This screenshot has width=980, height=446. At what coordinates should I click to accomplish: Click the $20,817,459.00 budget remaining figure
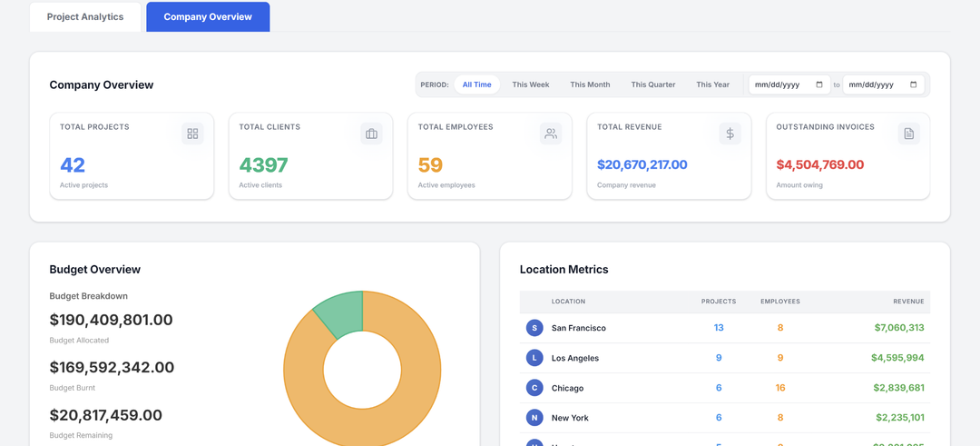coord(105,415)
